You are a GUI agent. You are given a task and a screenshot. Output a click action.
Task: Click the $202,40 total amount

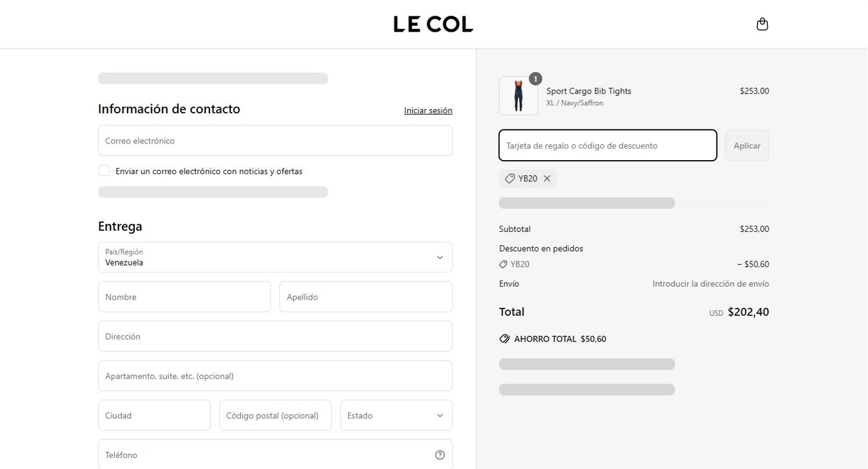[x=748, y=312]
